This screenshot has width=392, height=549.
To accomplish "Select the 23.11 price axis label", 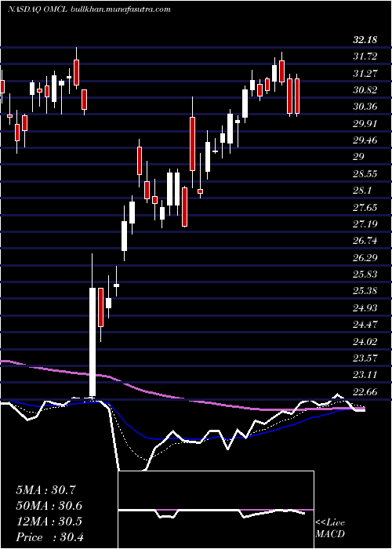I will pos(365,375).
